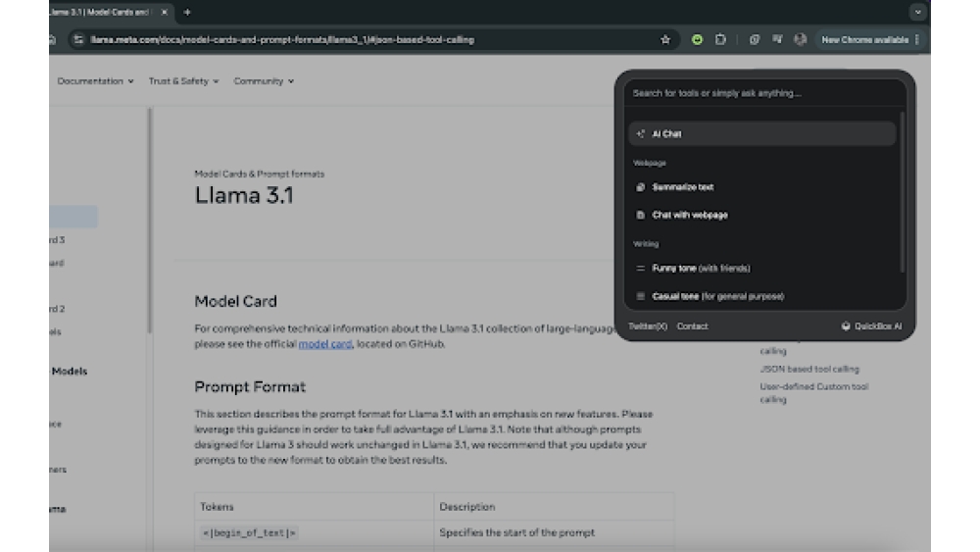Click the AI Chat sparkle icon
The height and width of the screenshot is (552, 980).
coord(640,133)
